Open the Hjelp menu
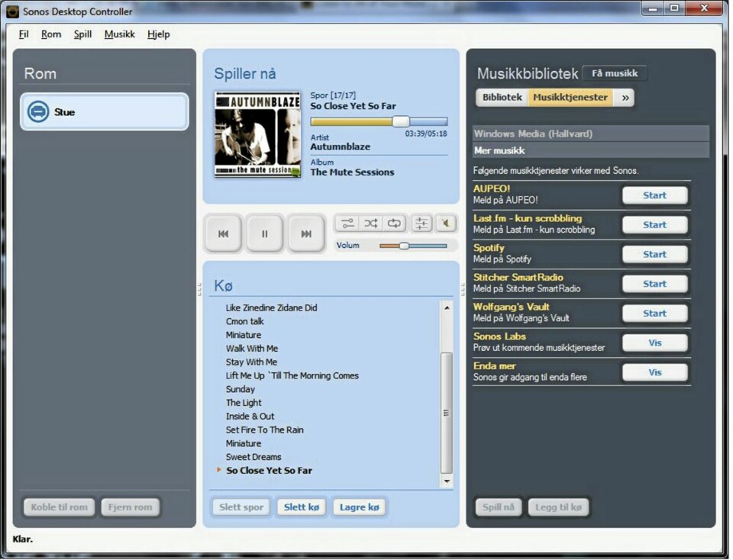This screenshot has height=560, width=733. click(x=159, y=34)
